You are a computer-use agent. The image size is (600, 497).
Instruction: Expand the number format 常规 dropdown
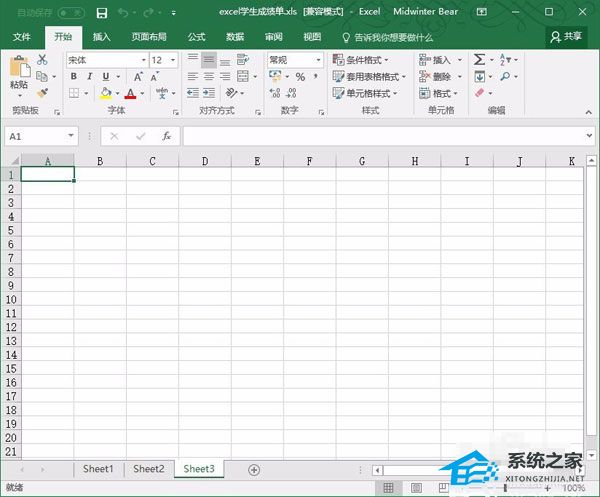point(319,60)
